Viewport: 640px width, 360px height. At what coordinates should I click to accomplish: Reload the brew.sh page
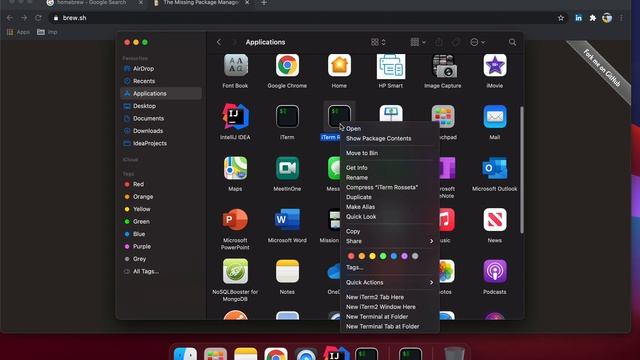click(x=38, y=18)
